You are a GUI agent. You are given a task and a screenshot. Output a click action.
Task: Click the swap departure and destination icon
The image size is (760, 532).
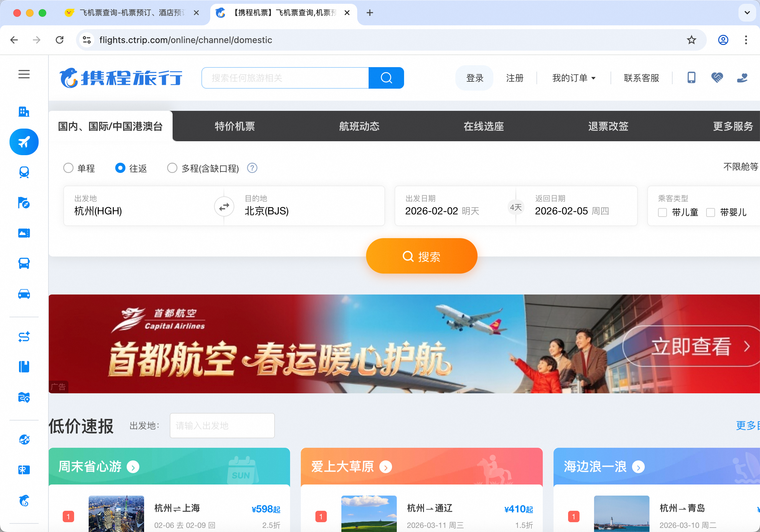pyautogui.click(x=224, y=206)
